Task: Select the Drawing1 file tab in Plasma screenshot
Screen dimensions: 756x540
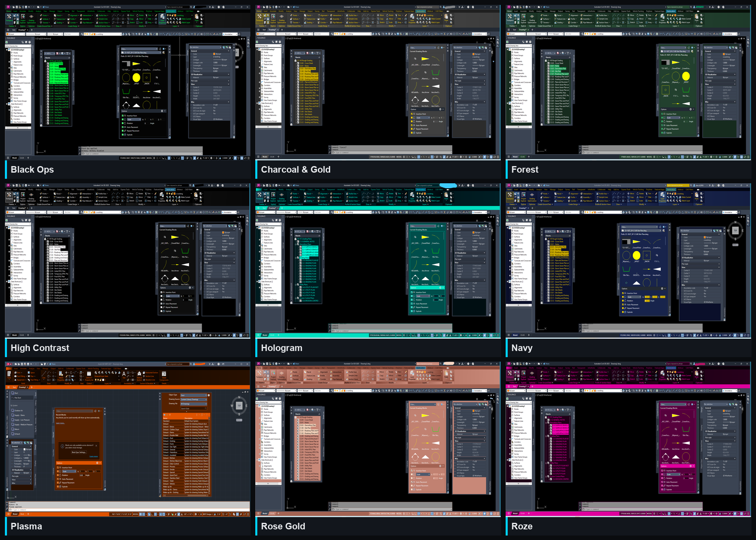Action: pos(23,387)
